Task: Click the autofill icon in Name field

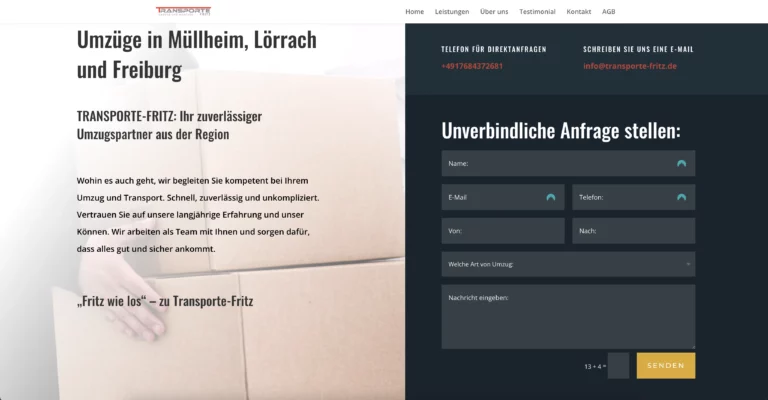Action: click(x=681, y=164)
